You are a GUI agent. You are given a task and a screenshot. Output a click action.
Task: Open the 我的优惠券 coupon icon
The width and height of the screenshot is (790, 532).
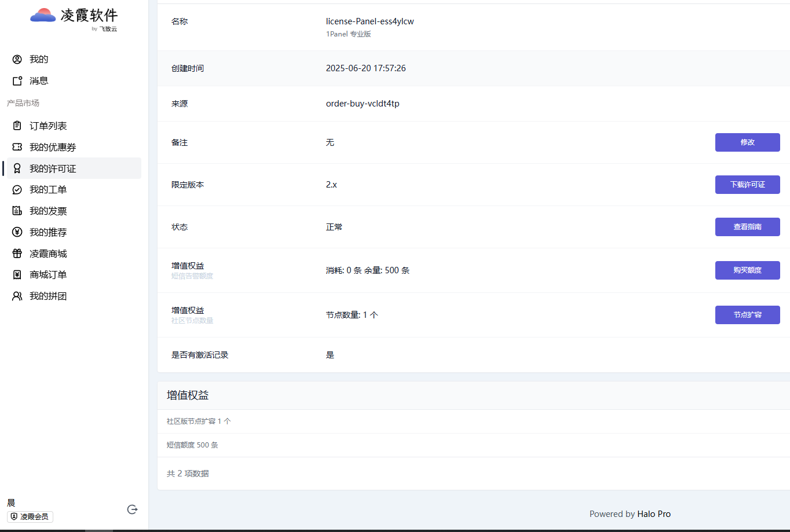click(17, 148)
